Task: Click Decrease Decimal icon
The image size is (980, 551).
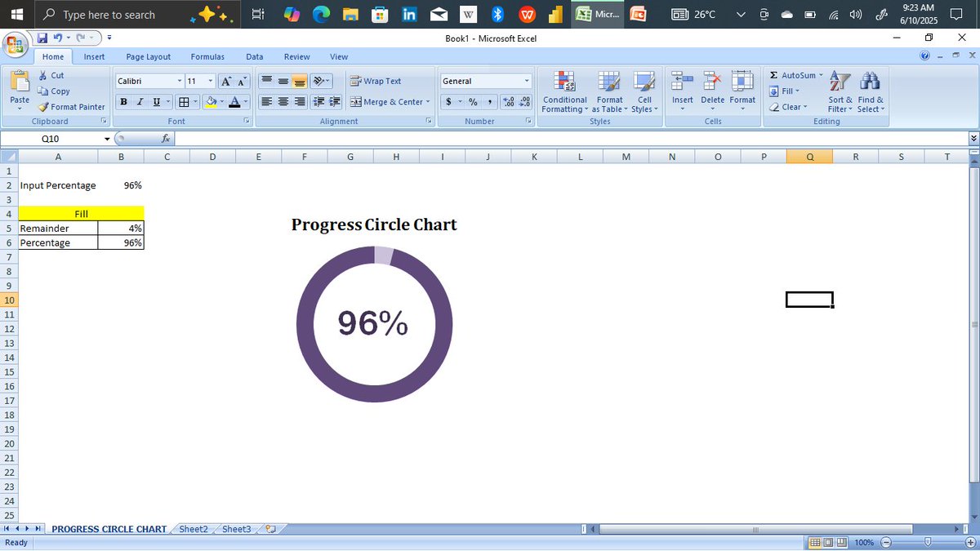Action: click(x=524, y=102)
